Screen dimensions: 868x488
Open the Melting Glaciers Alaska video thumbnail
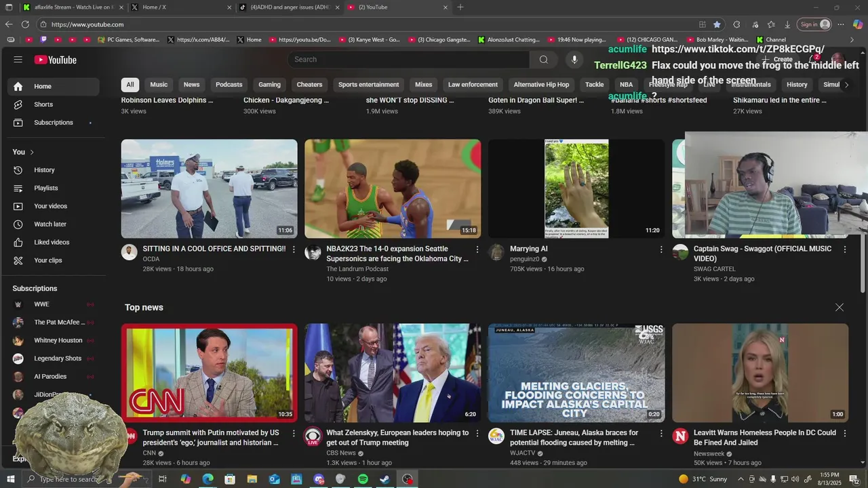[x=576, y=373]
